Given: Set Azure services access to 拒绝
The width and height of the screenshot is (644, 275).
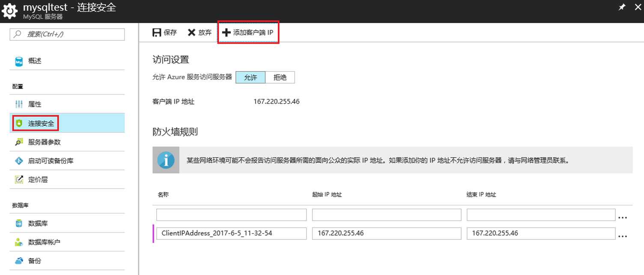Looking at the screenshot, I should click(x=280, y=78).
